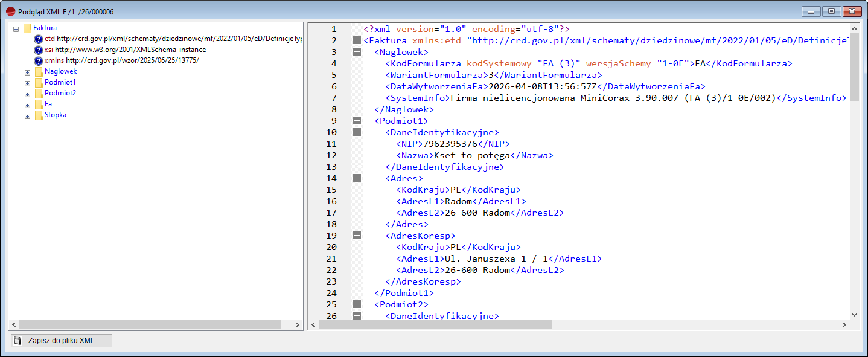Image resolution: width=868 pixels, height=357 pixels.
Task: Click the WariantFormularza value line 4
Action: point(491,75)
